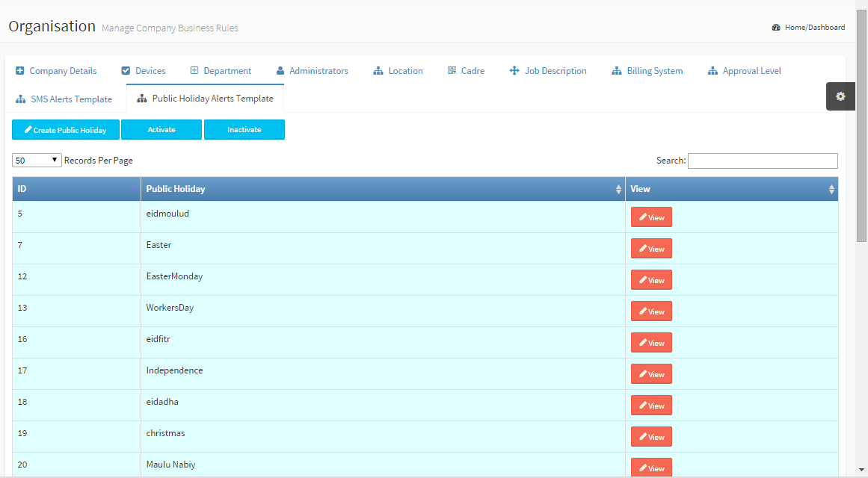Select the Location tab
This screenshot has width=868, height=478.
pyautogui.click(x=398, y=71)
